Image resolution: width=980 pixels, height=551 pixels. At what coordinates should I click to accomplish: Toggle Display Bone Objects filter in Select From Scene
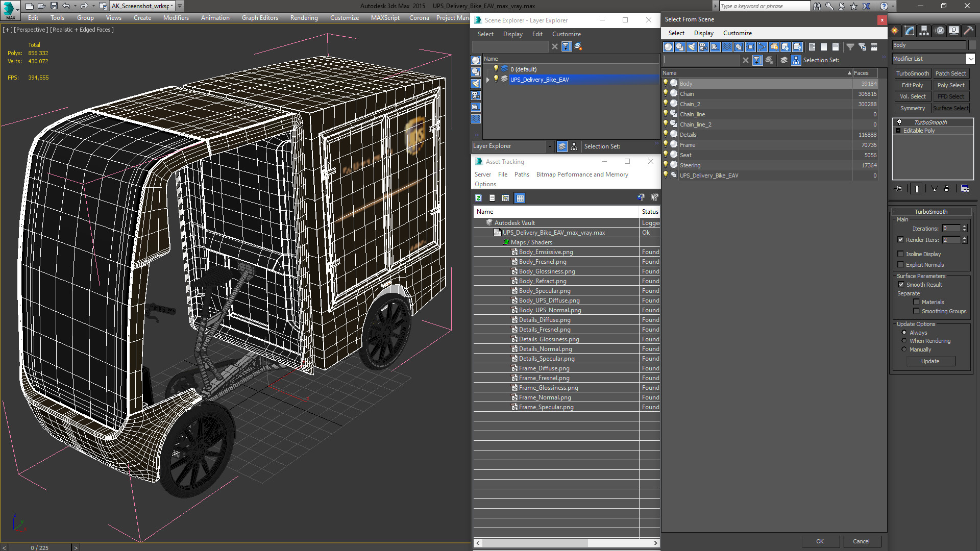(762, 47)
